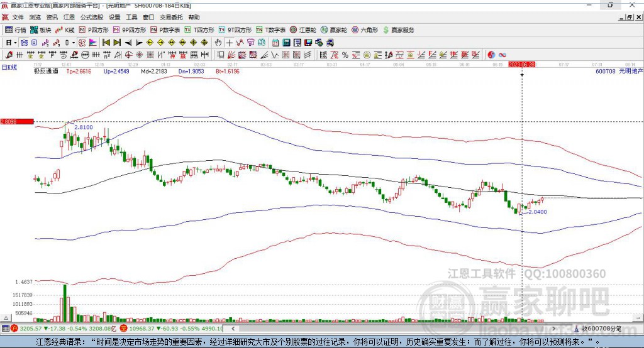Open the 赢家轮 wheel tool
The width and height of the screenshot is (644, 348).
(334, 30)
